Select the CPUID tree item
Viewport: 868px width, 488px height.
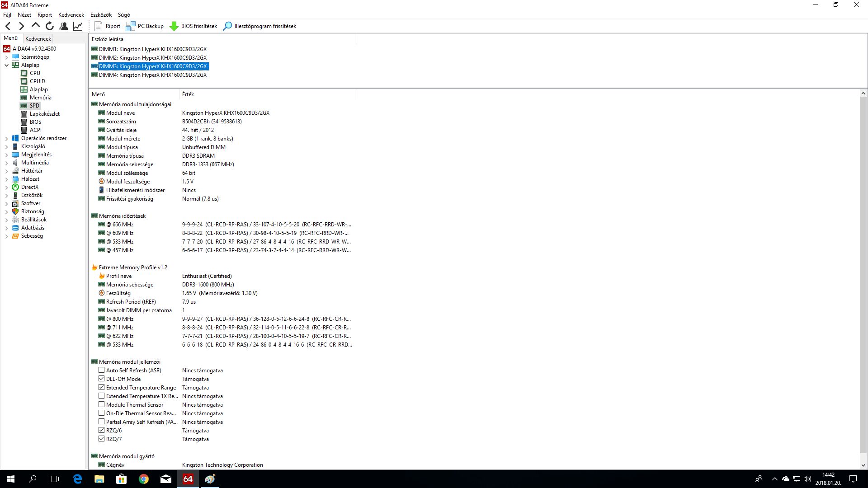pyautogui.click(x=38, y=81)
